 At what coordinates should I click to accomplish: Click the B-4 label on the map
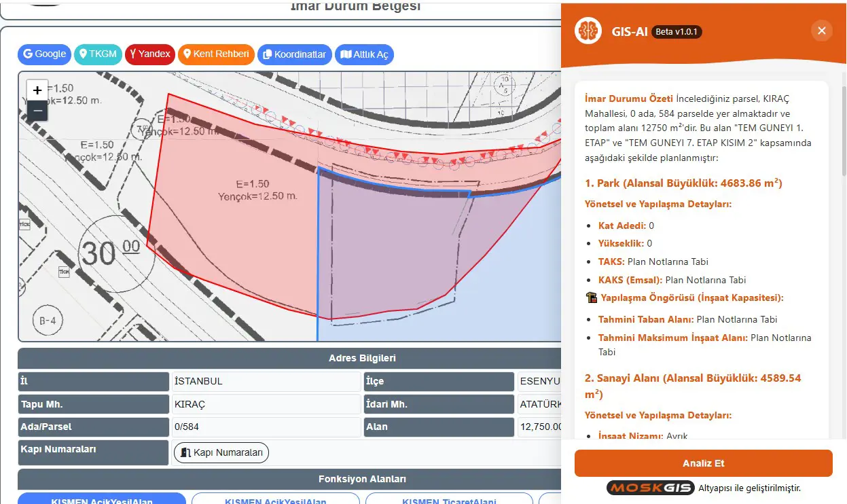click(48, 321)
